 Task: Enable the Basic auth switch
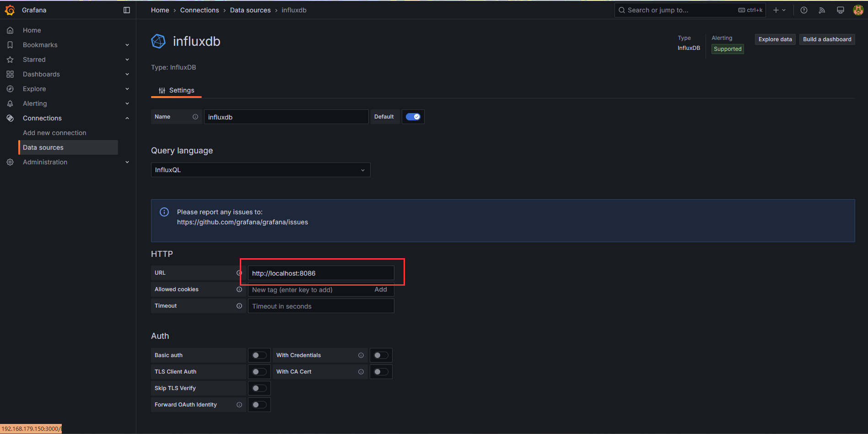coord(259,355)
